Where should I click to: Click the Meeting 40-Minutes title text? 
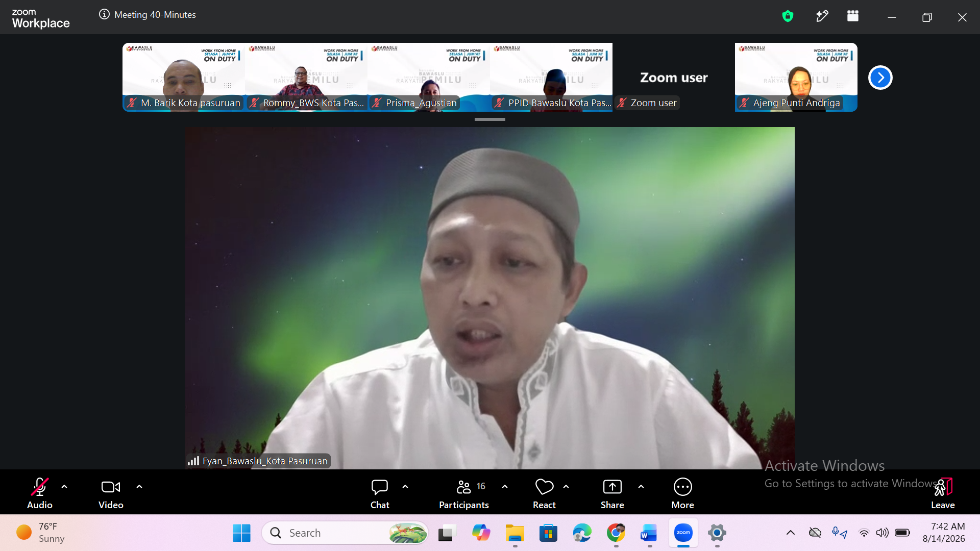pos(155,15)
